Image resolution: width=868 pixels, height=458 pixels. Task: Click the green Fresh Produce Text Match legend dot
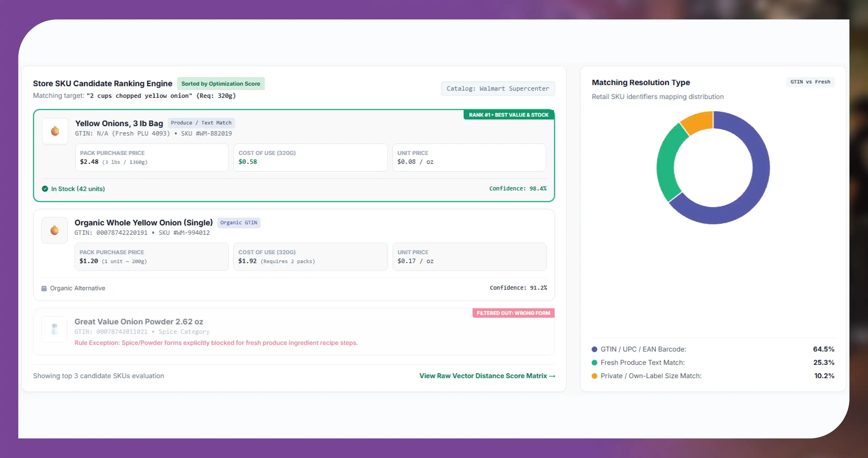(594, 363)
